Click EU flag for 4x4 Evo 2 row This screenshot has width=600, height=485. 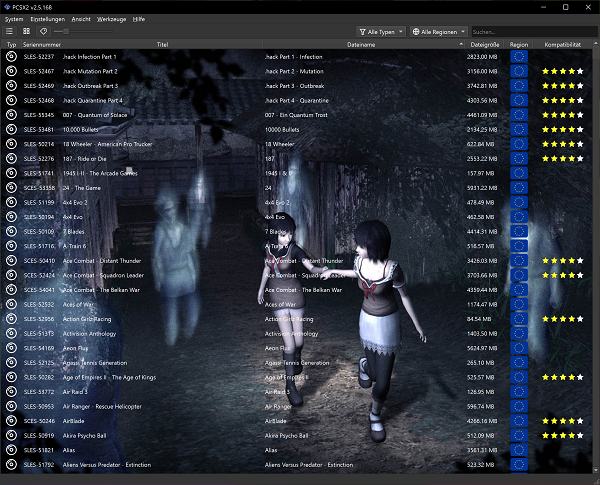point(519,202)
